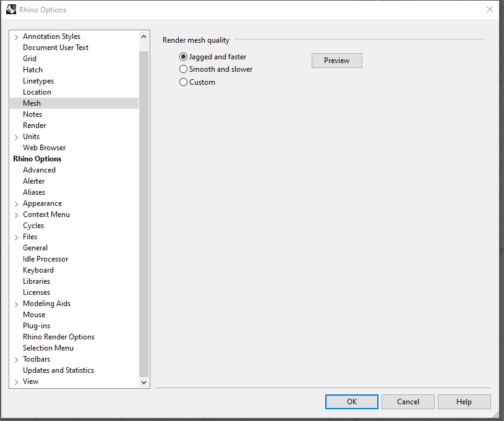
Task: Expand the Files tree node
Action: pos(17,237)
